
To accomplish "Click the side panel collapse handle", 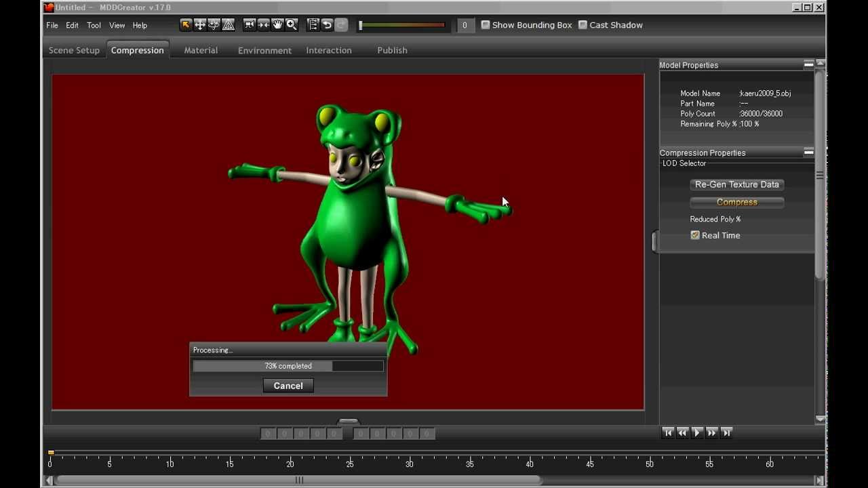I will (655, 241).
